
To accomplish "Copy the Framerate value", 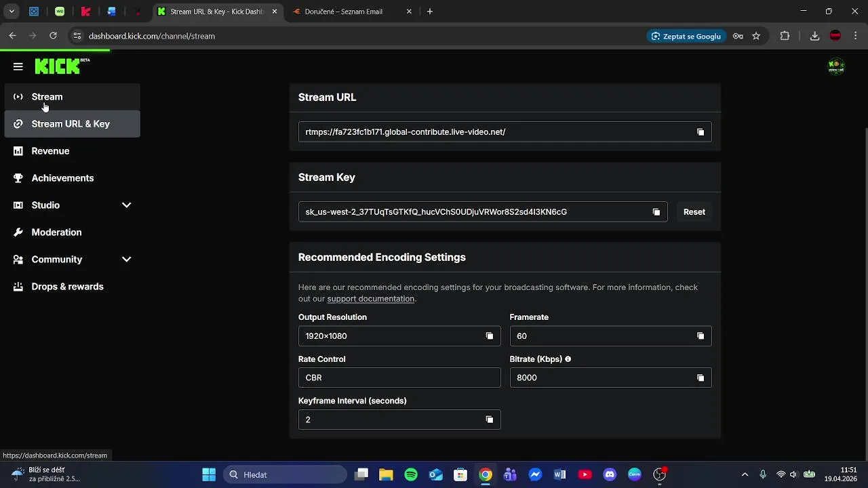I will 701,336.
